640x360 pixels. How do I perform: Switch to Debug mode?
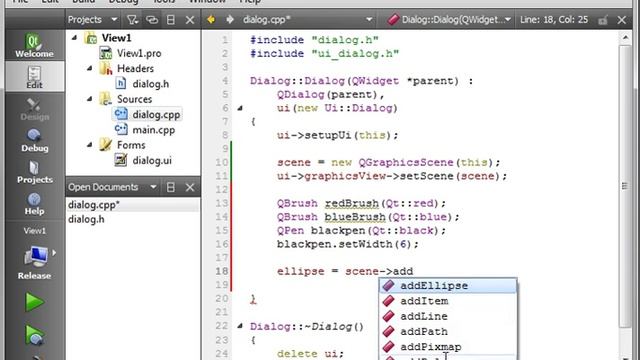pos(35,140)
